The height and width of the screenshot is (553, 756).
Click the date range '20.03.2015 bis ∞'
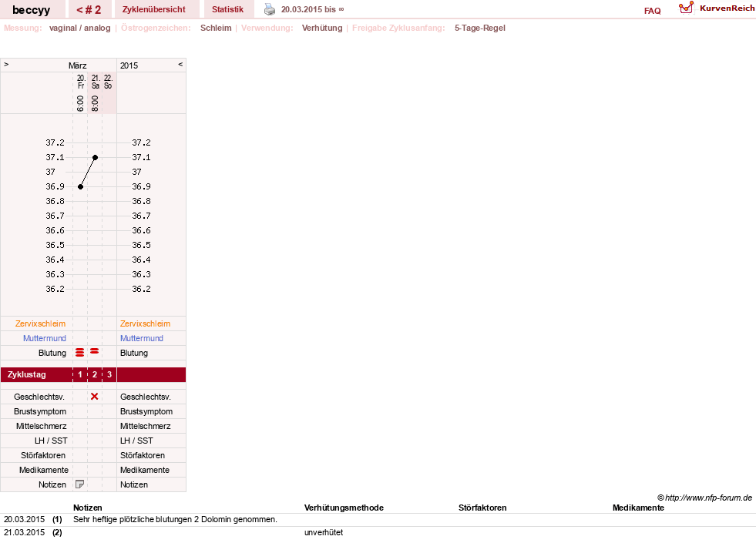click(x=312, y=10)
